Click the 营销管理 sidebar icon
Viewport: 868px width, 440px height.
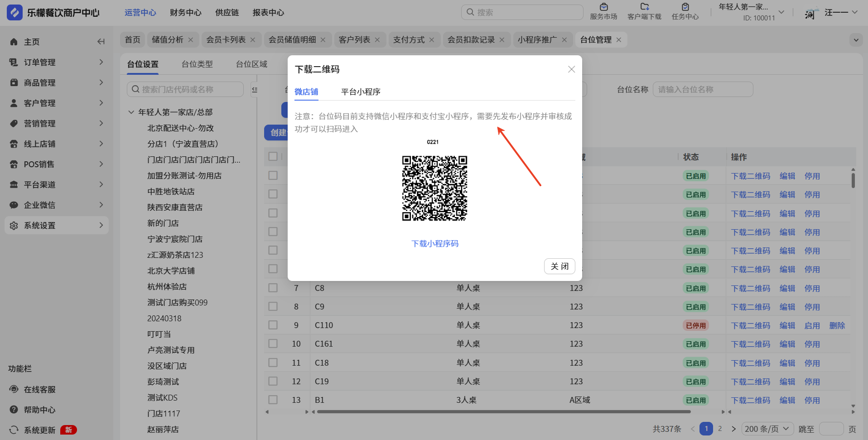tap(14, 123)
